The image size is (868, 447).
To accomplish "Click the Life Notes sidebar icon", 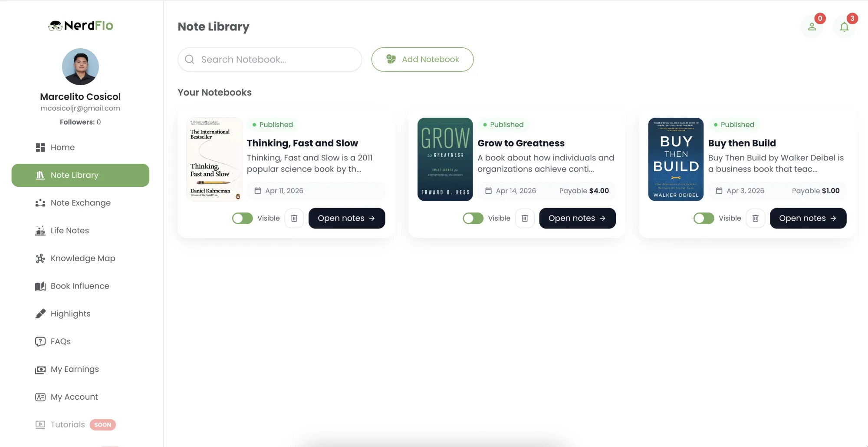I will (40, 231).
